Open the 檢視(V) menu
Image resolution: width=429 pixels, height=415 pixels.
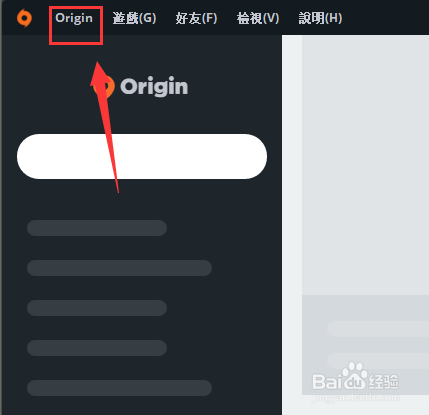click(258, 18)
